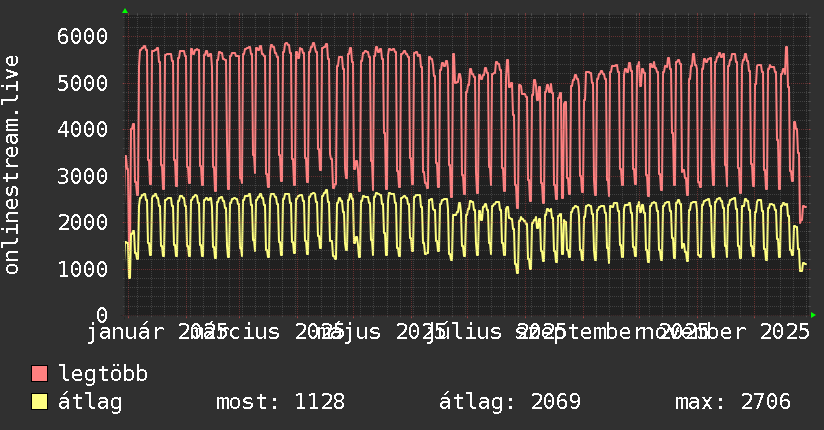This screenshot has height=430, width=824.
Task: Click the május 2025 x-axis label
Action: tap(381, 332)
